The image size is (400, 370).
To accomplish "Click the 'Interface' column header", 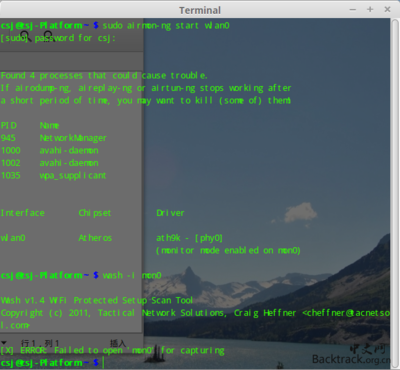I will tap(23, 213).
